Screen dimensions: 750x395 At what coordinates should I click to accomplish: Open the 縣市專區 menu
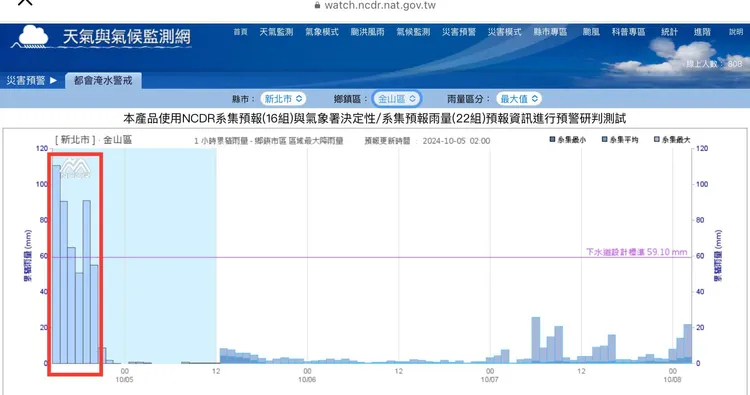(x=551, y=32)
